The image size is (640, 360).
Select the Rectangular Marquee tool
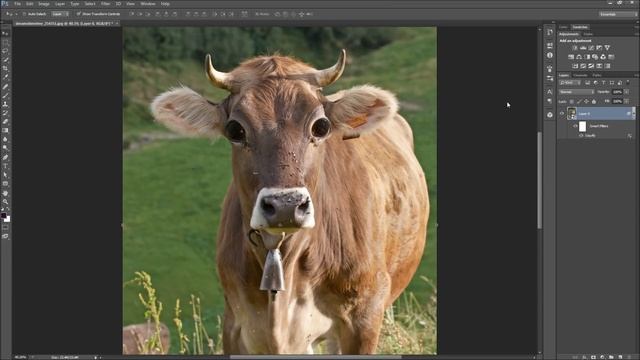coord(5,42)
